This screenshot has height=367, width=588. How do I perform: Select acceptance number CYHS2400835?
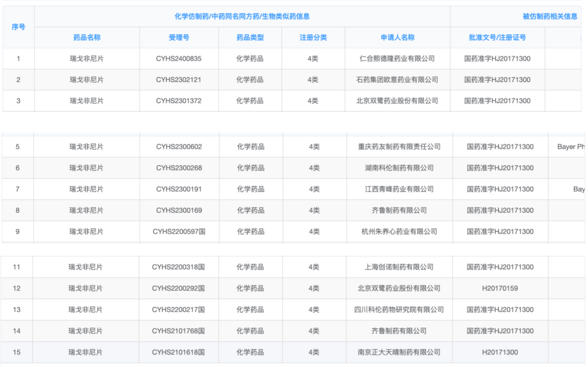(179, 59)
